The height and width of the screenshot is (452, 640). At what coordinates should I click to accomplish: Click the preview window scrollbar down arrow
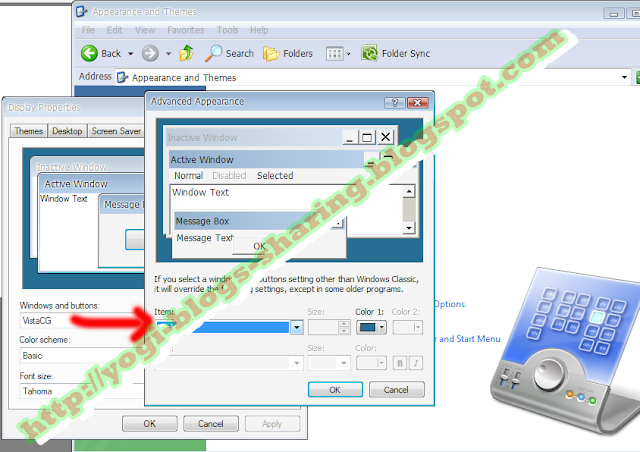pos(409,228)
